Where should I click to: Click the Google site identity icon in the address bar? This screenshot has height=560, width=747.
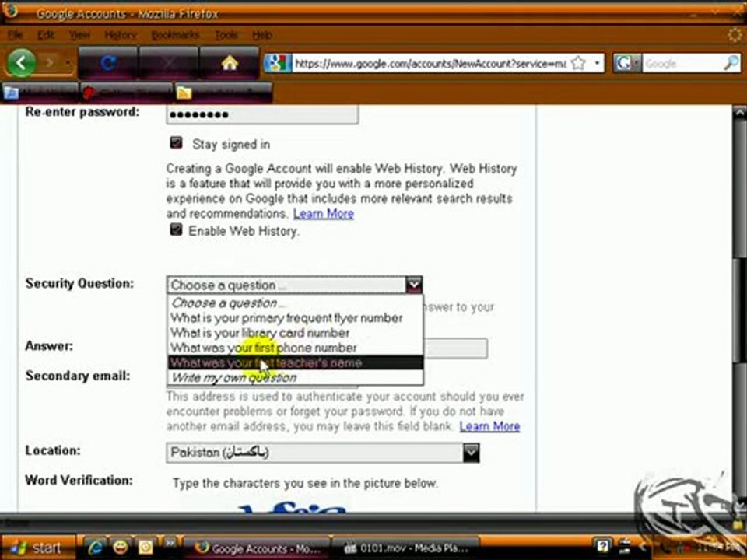[x=278, y=63]
